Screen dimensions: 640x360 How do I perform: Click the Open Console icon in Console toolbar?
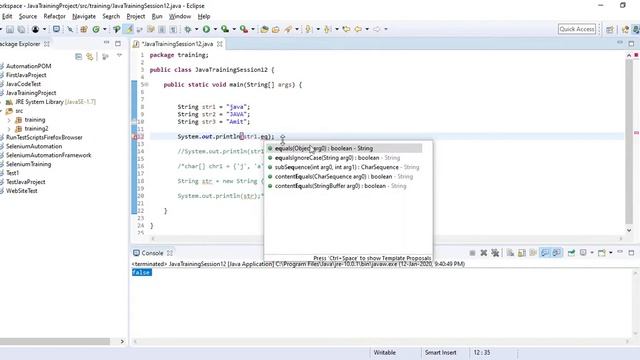602,253
